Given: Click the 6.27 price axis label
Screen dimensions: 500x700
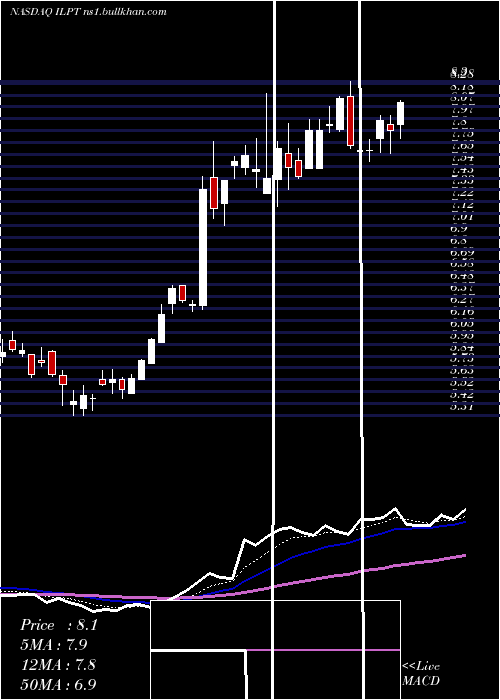Looking at the screenshot, I should pyautogui.click(x=462, y=300).
